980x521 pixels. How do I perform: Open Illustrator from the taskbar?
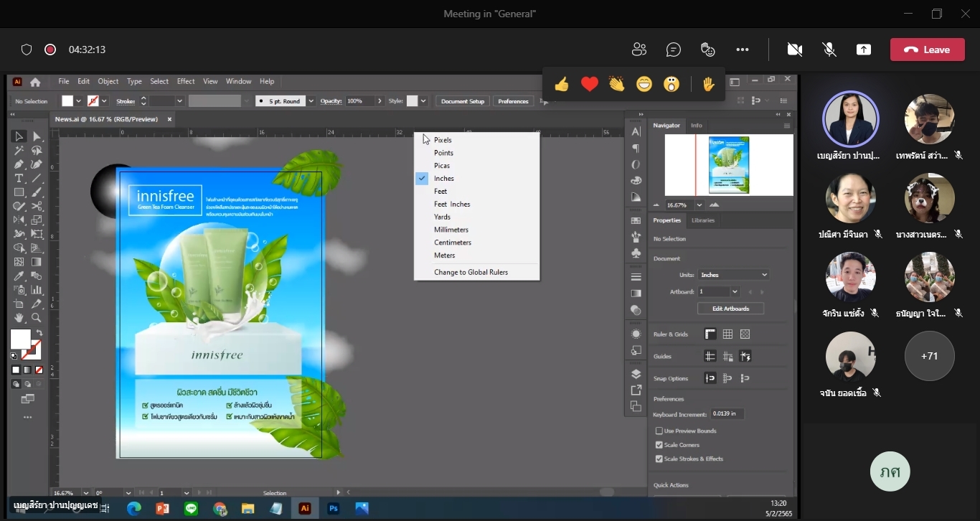(x=305, y=508)
